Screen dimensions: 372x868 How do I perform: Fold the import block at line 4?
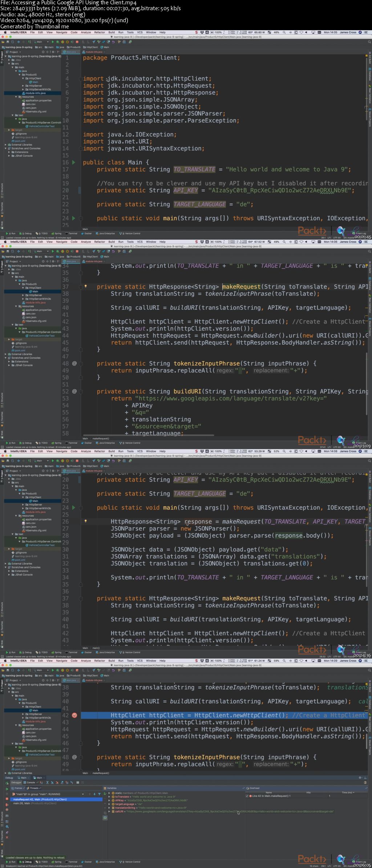tap(81, 79)
